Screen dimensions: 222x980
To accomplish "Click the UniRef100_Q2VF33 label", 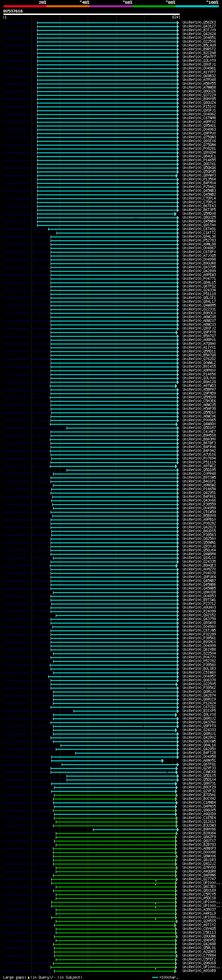I will point(199,768).
